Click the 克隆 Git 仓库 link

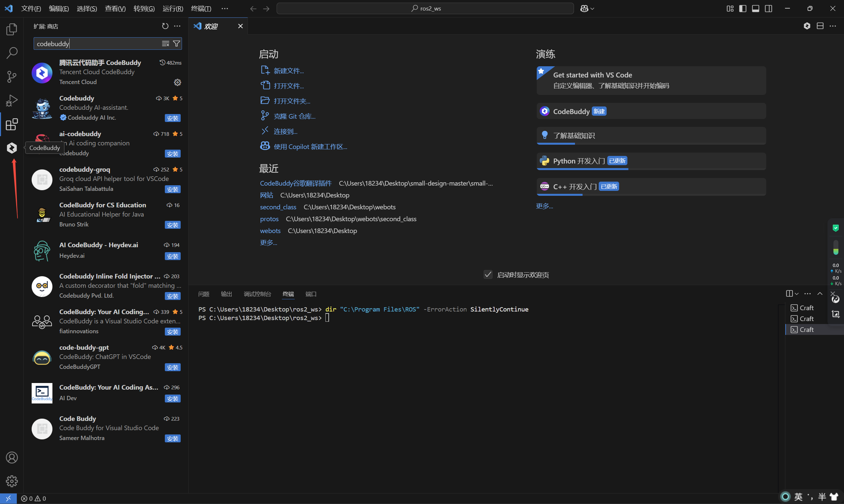(x=294, y=116)
